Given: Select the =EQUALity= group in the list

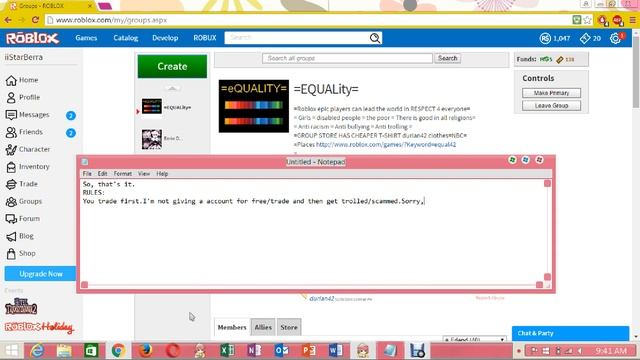Looking at the screenshot, I should point(167,107).
